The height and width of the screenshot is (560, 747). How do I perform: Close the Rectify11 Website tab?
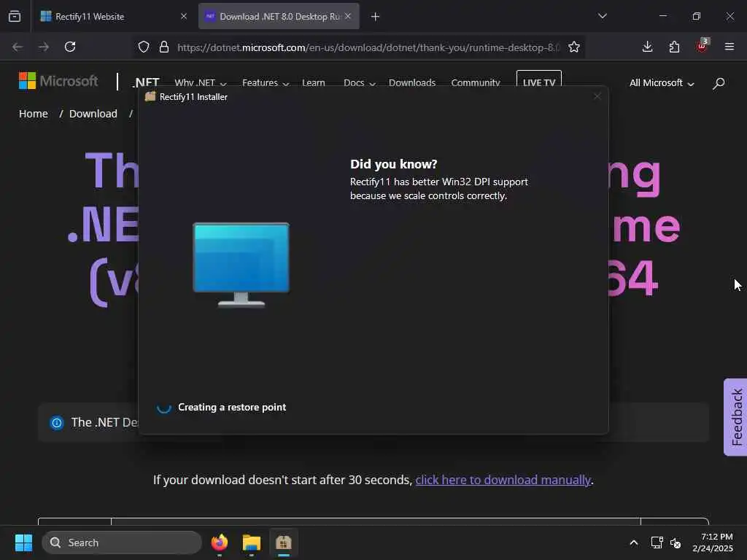(183, 16)
